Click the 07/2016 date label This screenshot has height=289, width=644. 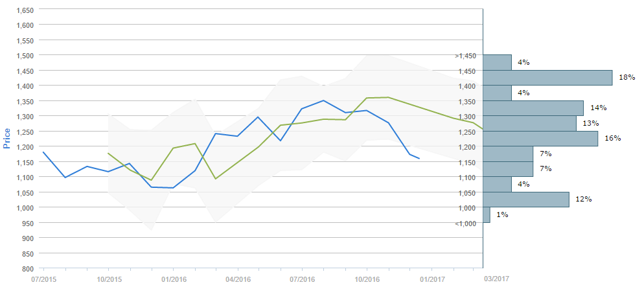tap(302, 279)
